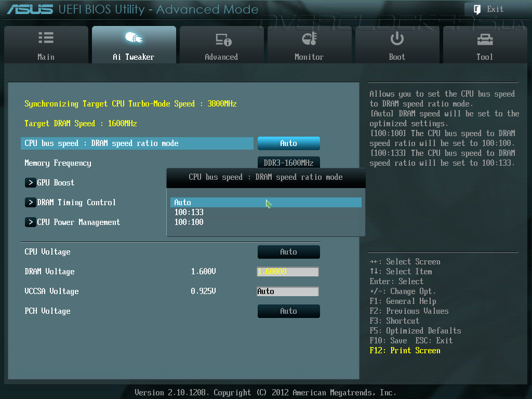Image resolution: width=532 pixels, height=399 pixels.
Task: Click DRAM Voltage 1.60000 input field
Action: pyautogui.click(x=288, y=272)
